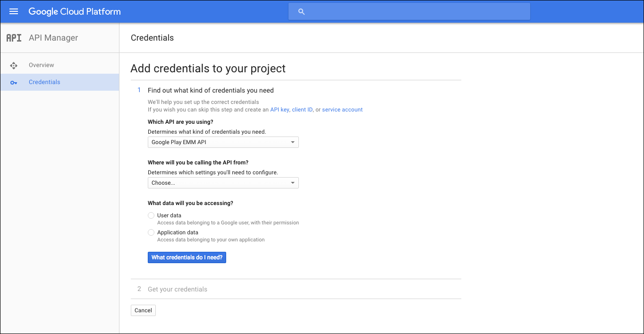Select the Application data radio button
Image resolution: width=644 pixels, height=334 pixels.
coord(151,232)
